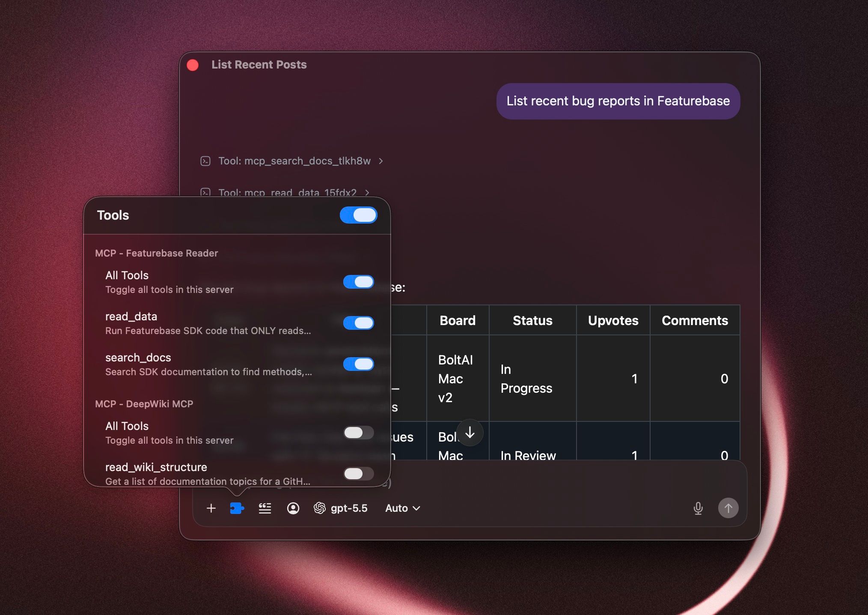Click the 'MCP - DeepWiki MCP' section label
Screen dimensions: 868x615
coord(144,404)
